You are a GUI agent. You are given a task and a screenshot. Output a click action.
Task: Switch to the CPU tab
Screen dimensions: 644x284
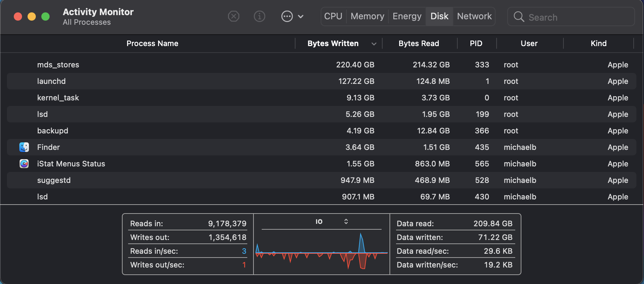(333, 16)
